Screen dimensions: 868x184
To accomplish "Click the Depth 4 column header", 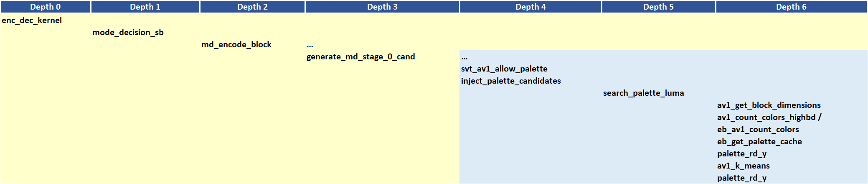I will [530, 7].
